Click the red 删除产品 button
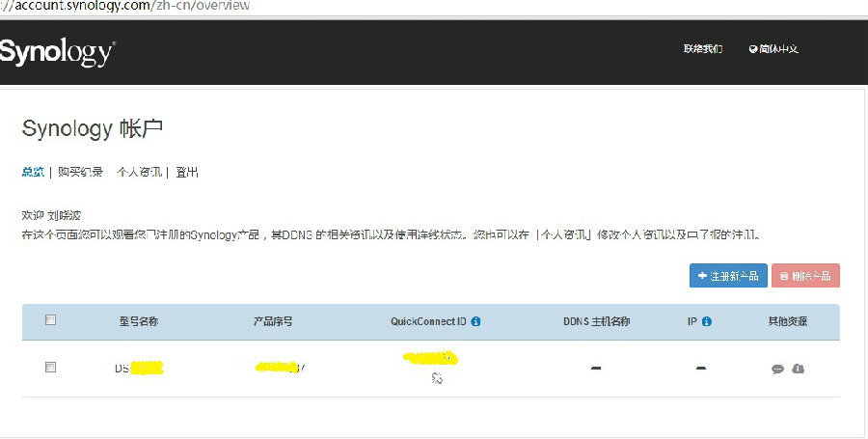The height and width of the screenshot is (439, 868). pos(805,275)
